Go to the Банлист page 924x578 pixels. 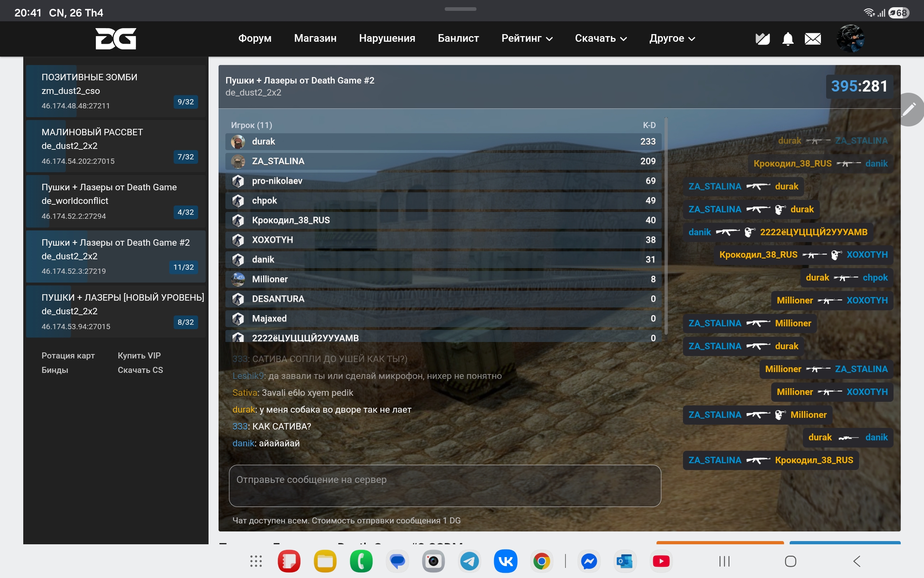pos(458,39)
